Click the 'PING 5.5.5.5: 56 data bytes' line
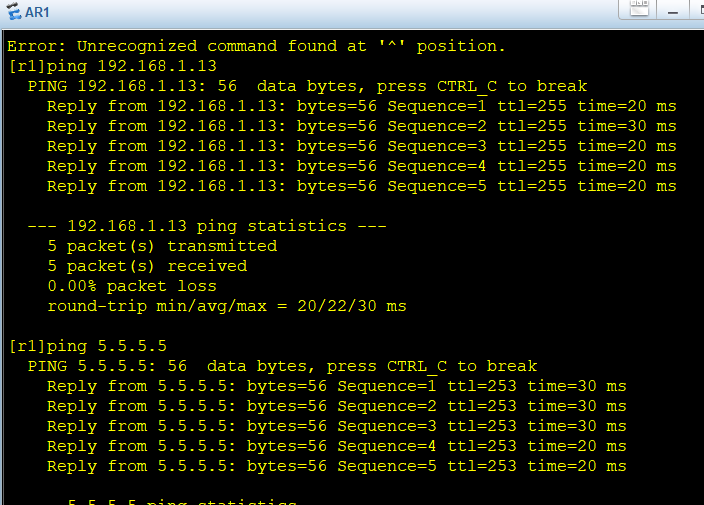This screenshot has width=704, height=505. click(282, 366)
